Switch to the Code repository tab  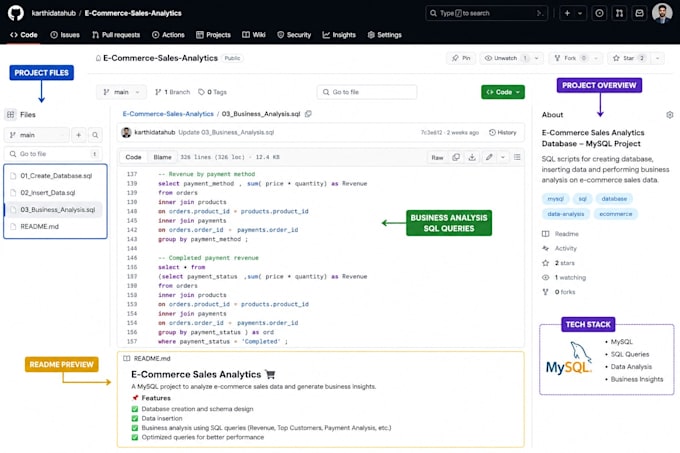coord(24,35)
